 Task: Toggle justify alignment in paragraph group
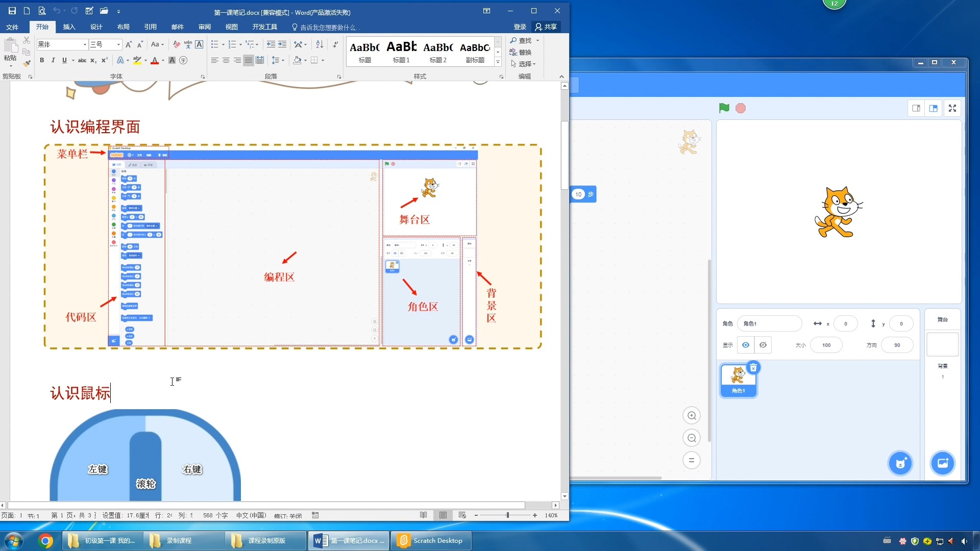249,60
